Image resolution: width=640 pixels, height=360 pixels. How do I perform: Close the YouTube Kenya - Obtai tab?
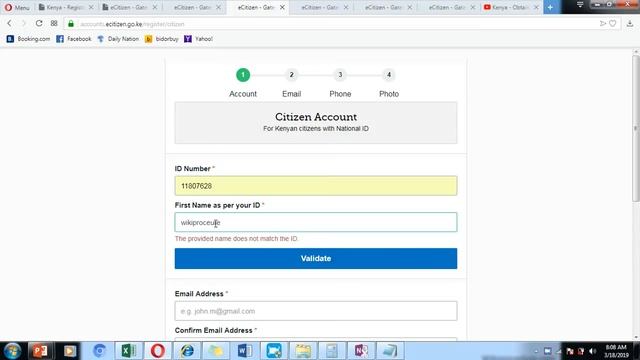click(536, 7)
